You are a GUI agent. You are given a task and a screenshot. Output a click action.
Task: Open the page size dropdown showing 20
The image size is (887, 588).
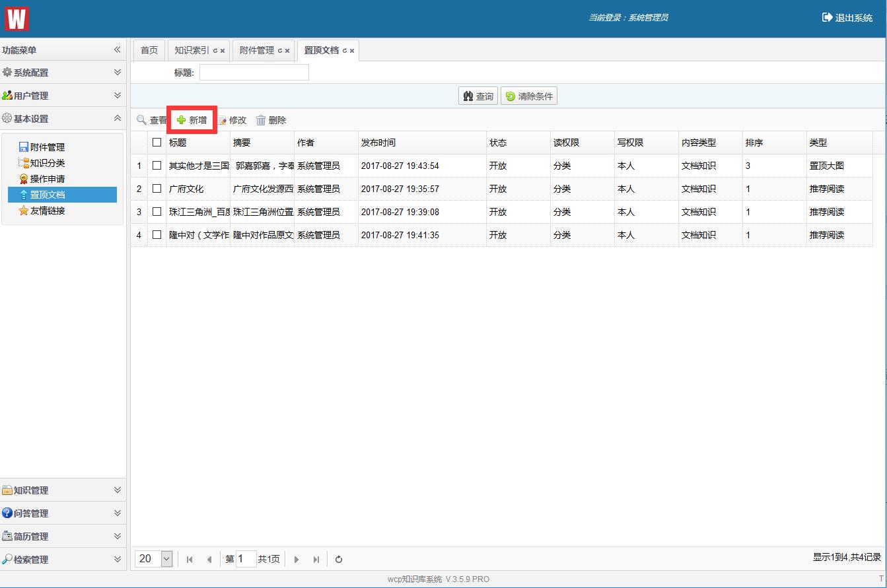(166, 559)
